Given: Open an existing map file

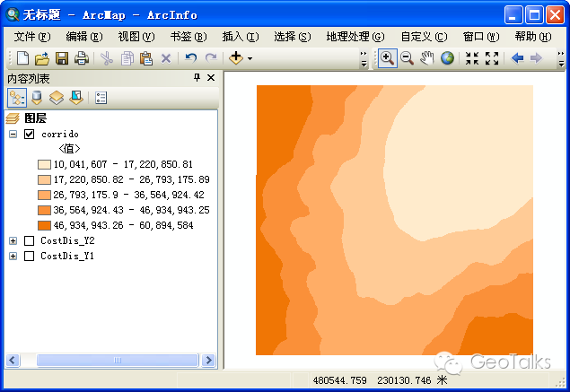Looking at the screenshot, I should click(42, 58).
